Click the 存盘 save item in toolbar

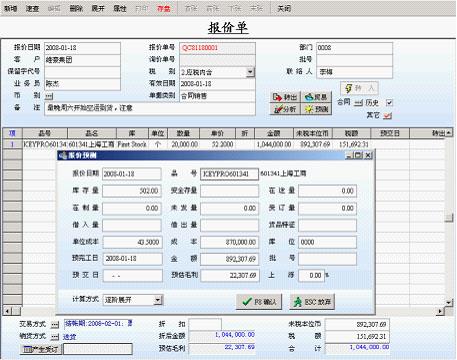164,8
